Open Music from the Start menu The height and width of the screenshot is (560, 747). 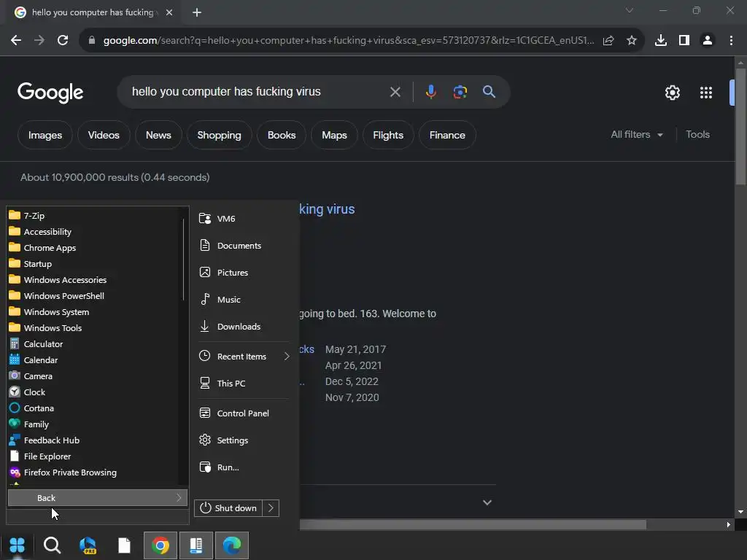pyautogui.click(x=244, y=300)
